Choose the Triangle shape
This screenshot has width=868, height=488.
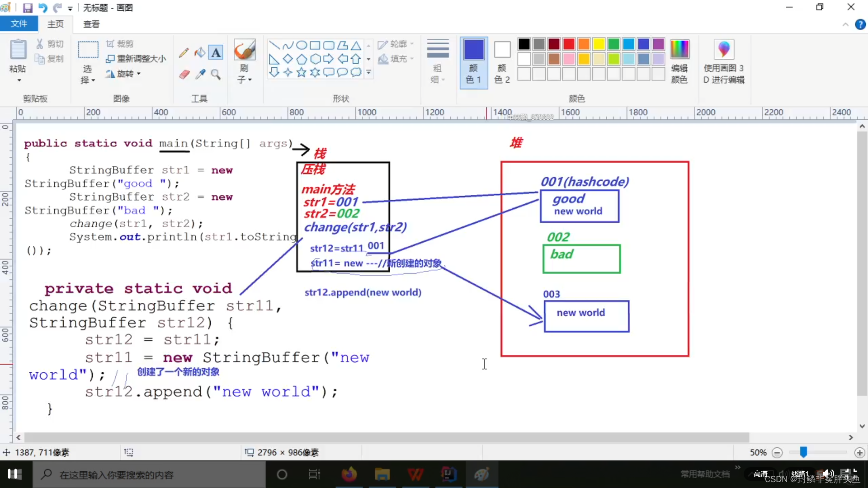(x=356, y=45)
